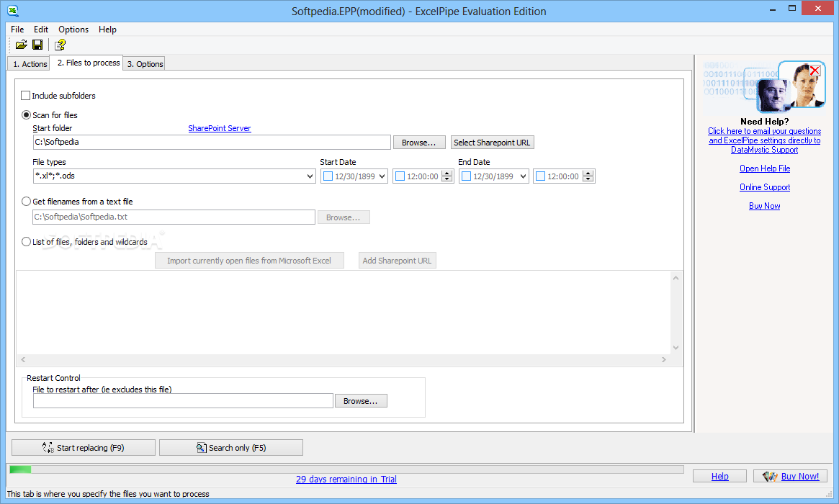This screenshot has width=839, height=504.
Task: Open the Edit menu
Action: pos(40,30)
